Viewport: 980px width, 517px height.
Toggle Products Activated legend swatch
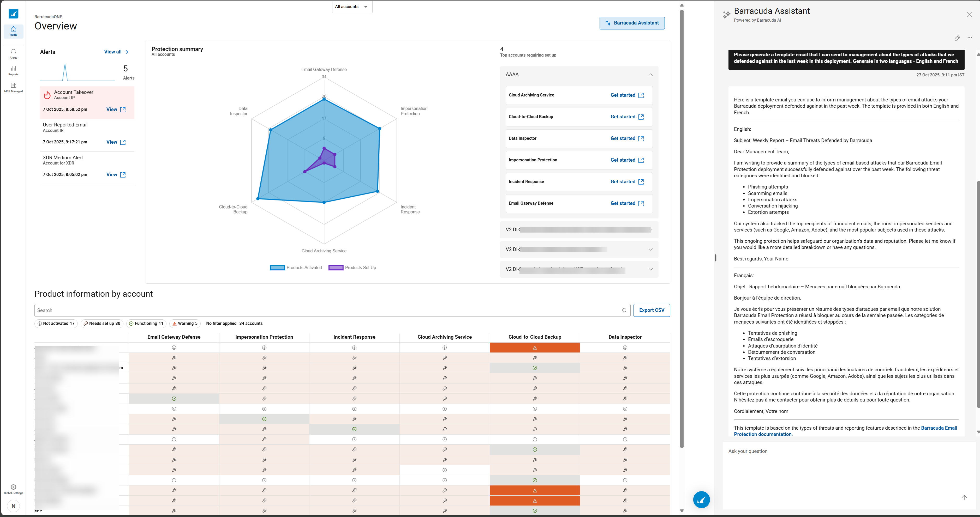pyautogui.click(x=277, y=267)
